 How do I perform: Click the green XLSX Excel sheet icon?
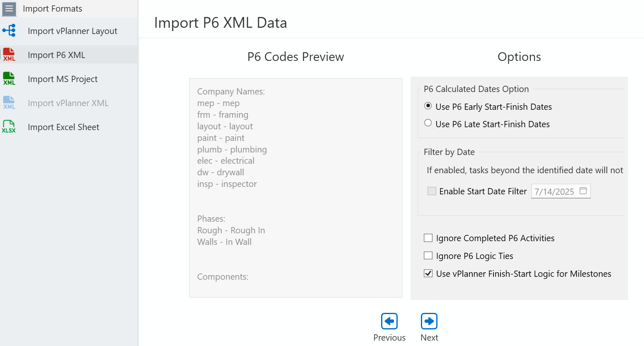point(9,126)
